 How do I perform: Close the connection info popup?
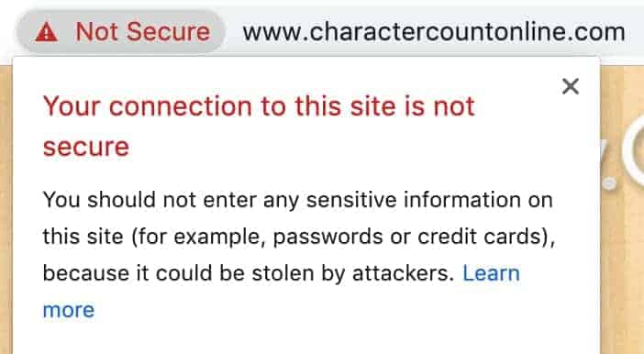click(571, 86)
